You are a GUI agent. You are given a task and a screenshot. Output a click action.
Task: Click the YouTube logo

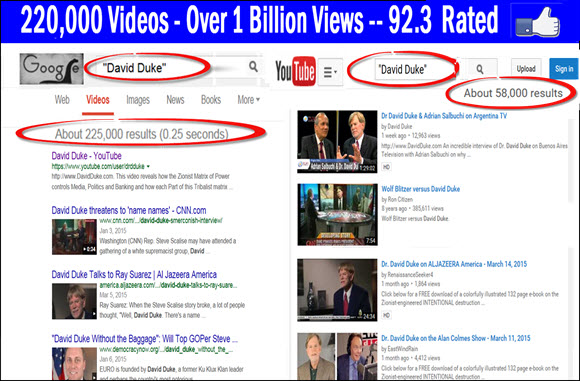[x=295, y=71]
